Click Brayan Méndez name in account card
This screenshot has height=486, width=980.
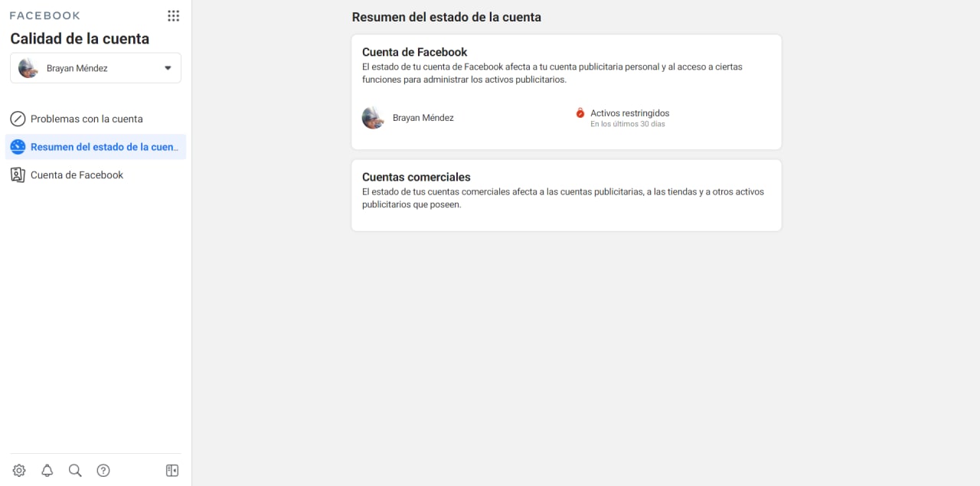(423, 118)
